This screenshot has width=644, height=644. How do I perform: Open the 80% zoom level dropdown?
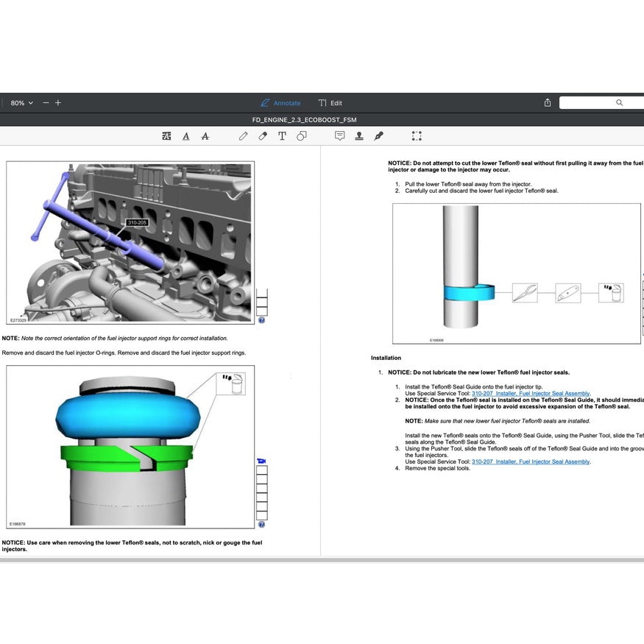22,103
